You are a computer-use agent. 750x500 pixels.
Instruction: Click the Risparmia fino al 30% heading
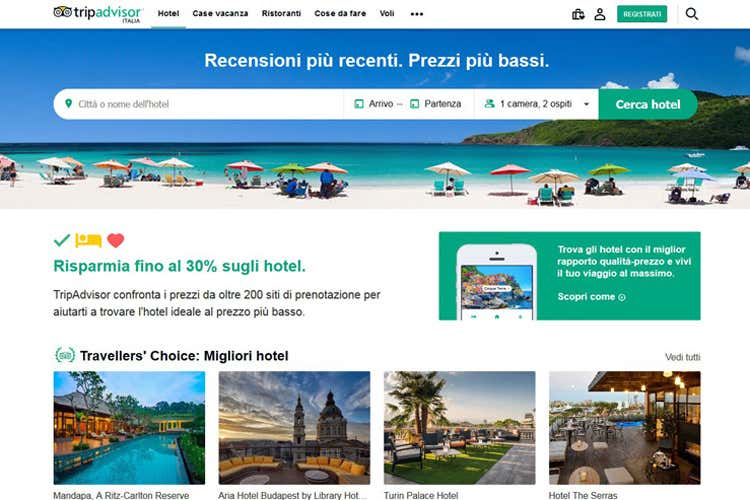tap(179, 266)
